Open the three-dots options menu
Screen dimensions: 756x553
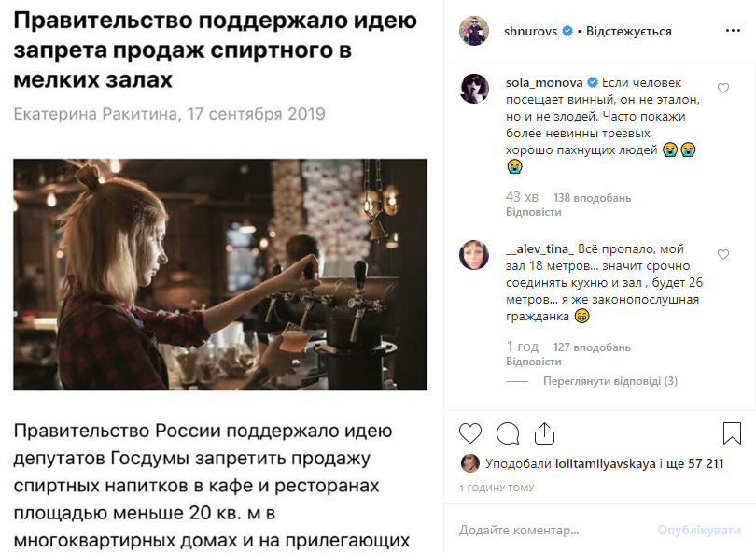pos(733,31)
